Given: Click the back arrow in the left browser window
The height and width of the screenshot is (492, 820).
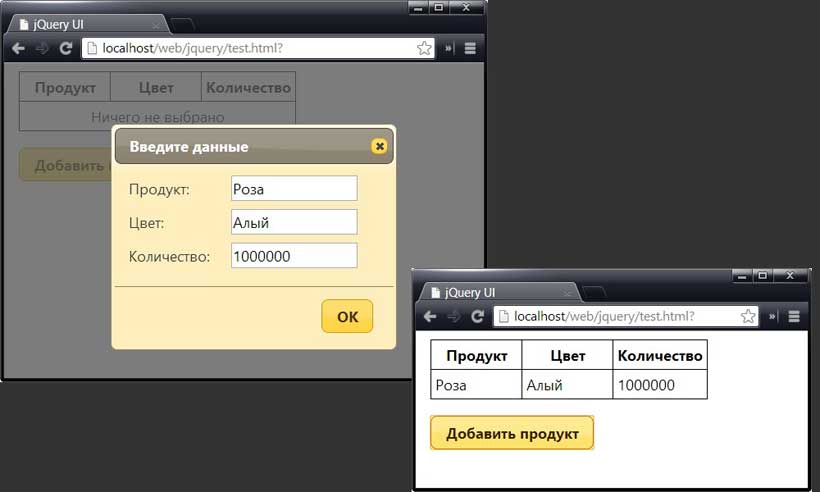Looking at the screenshot, I should [18, 49].
